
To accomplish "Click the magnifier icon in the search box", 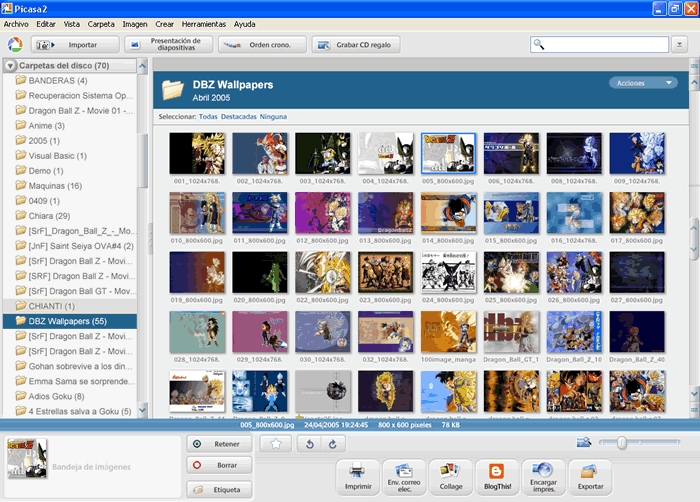I will 539,44.
